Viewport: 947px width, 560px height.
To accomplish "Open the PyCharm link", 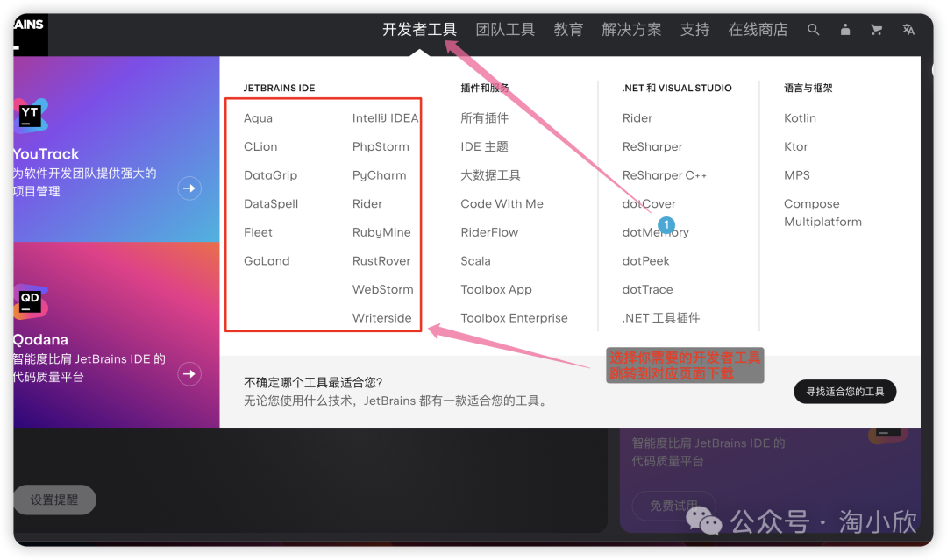I will pyautogui.click(x=380, y=175).
